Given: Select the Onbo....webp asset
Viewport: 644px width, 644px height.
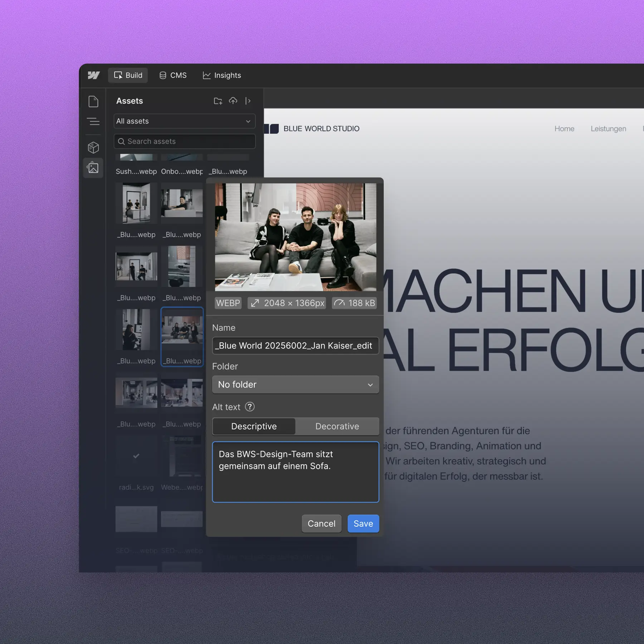Looking at the screenshot, I should coord(182,165).
